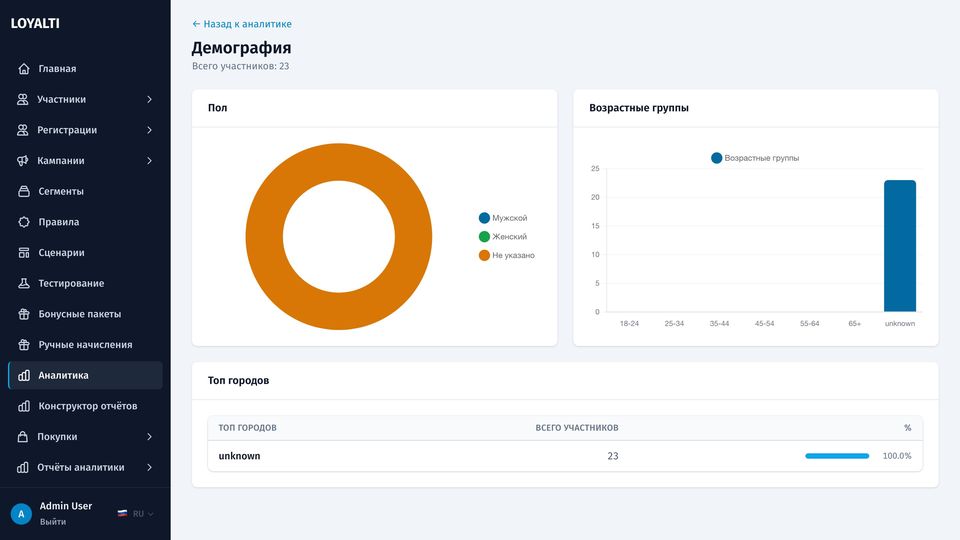Image resolution: width=960 pixels, height=540 pixels.
Task: Toggle the Мужской legend entry
Action: [x=503, y=218]
